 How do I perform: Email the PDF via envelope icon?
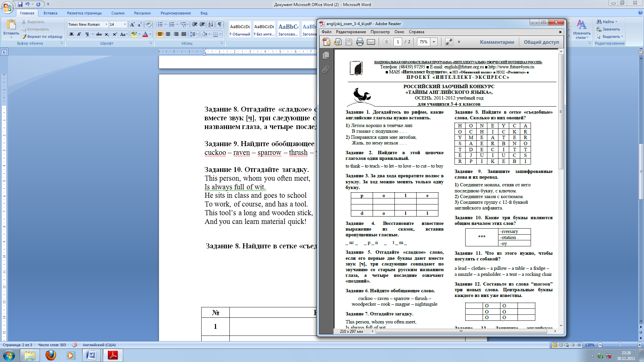pyautogui.click(x=371, y=42)
